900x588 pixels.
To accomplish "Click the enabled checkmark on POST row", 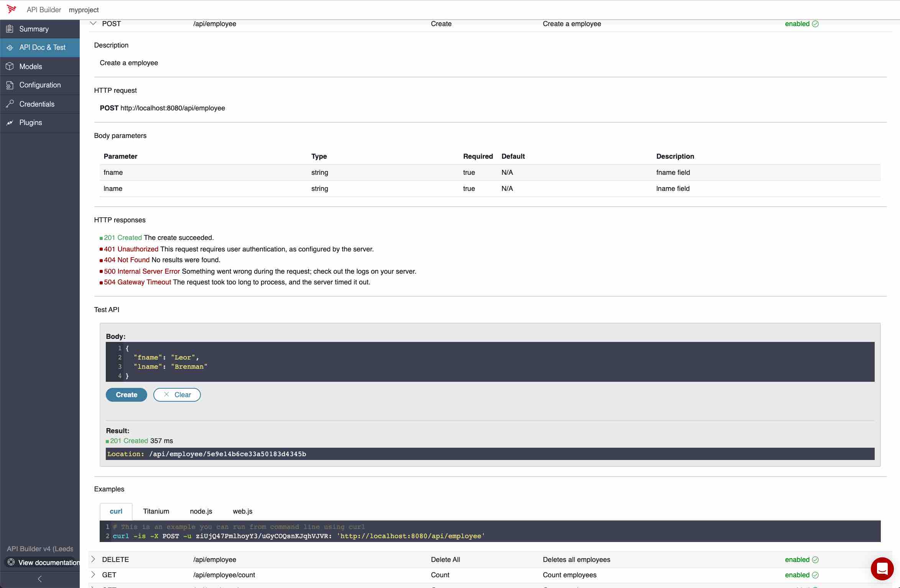I will tap(815, 24).
